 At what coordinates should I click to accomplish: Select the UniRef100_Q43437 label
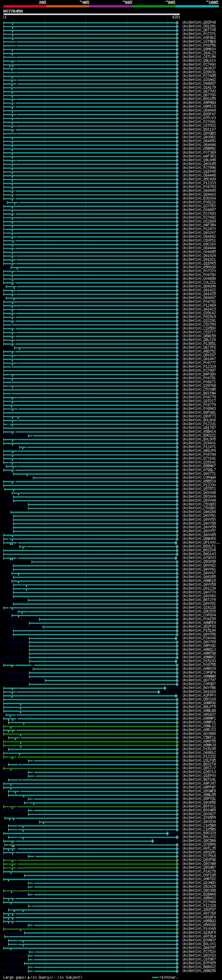pyautogui.click(x=199, y=68)
